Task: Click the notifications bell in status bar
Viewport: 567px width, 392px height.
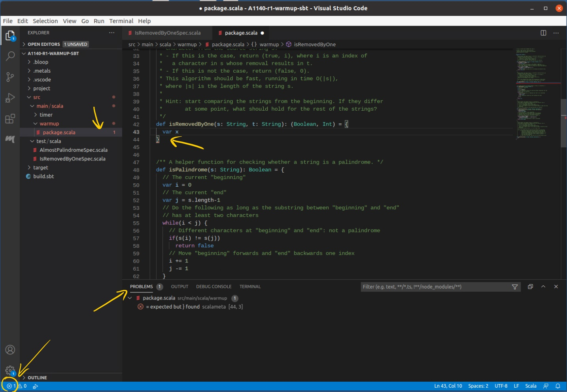Action: click(x=558, y=386)
